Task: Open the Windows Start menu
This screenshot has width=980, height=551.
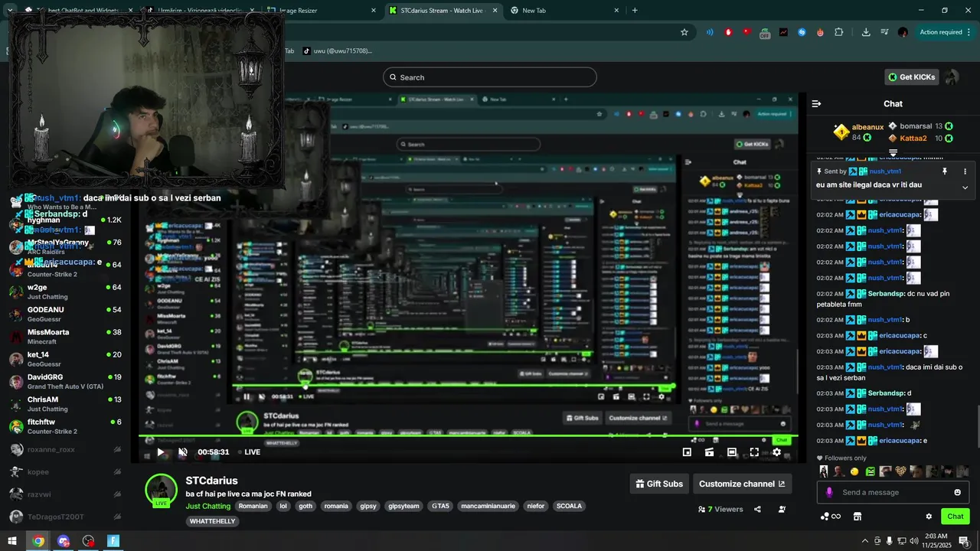Action: (x=12, y=541)
